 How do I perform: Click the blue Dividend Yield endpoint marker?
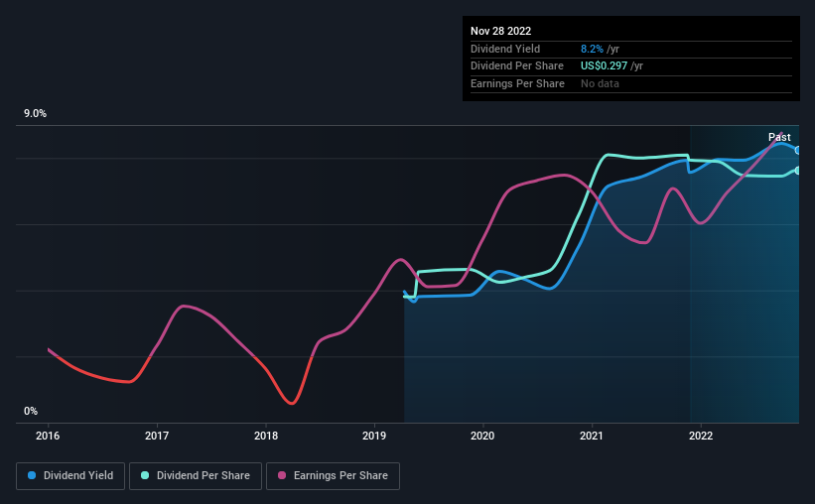798,151
